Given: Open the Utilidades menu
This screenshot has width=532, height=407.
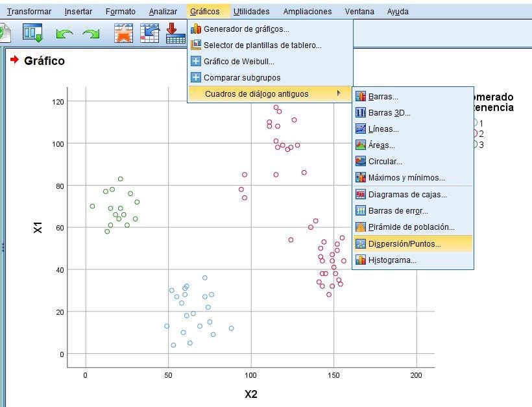Looking at the screenshot, I should [252, 12].
